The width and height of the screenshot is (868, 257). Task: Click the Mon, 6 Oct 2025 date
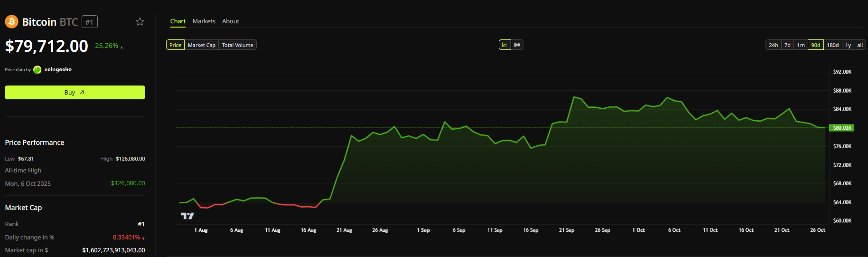pyautogui.click(x=28, y=183)
